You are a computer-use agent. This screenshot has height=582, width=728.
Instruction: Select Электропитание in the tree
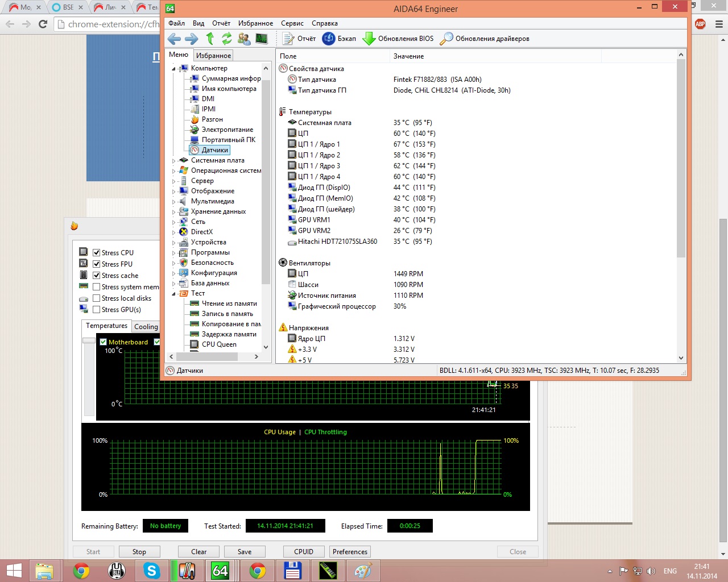coord(227,130)
